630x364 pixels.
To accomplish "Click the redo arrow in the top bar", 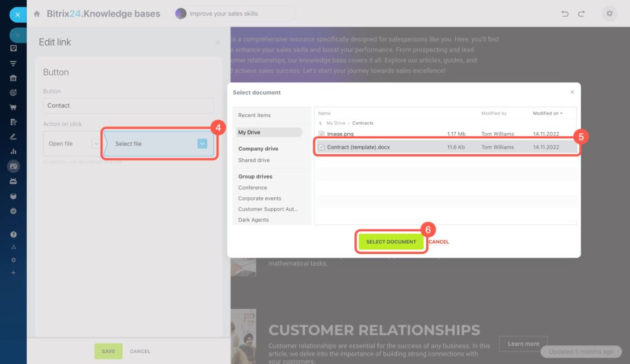I will (581, 14).
